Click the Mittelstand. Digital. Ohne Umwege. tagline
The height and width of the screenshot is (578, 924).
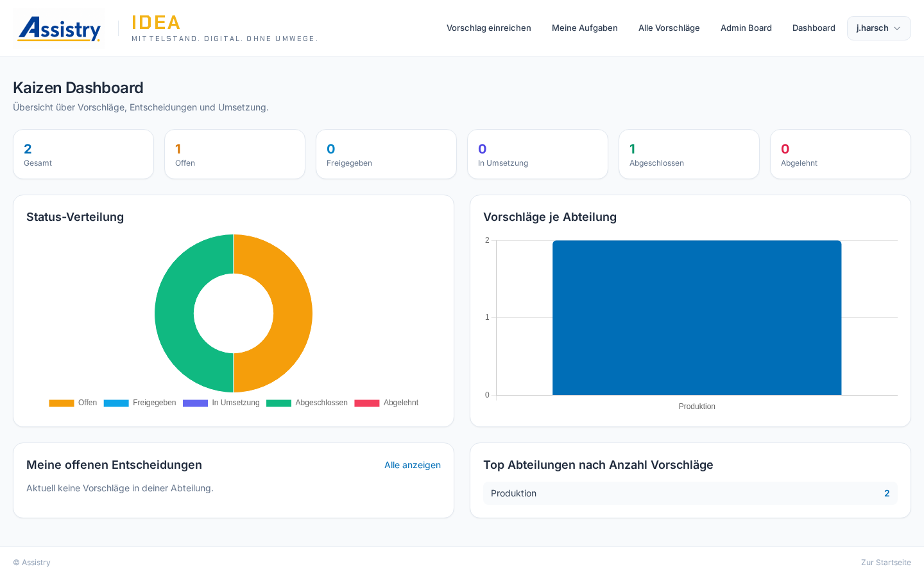pyautogui.click(x=225, y=39)
